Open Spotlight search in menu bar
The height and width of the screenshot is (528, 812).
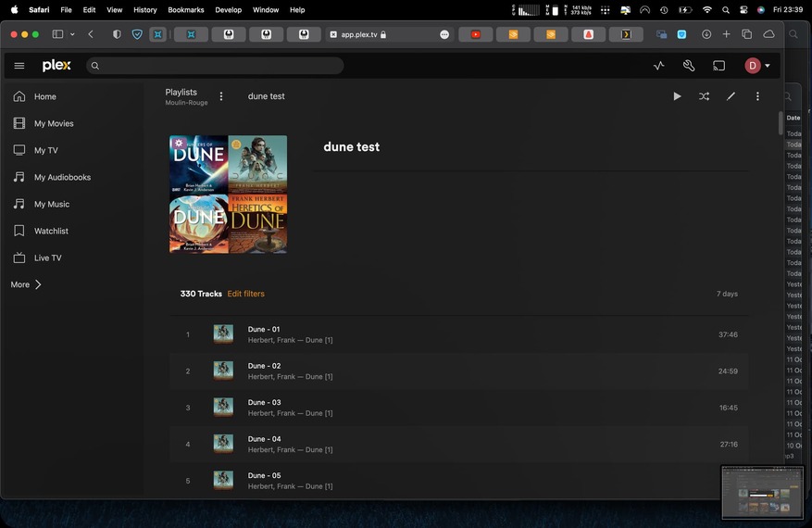[x=726, y=10]
